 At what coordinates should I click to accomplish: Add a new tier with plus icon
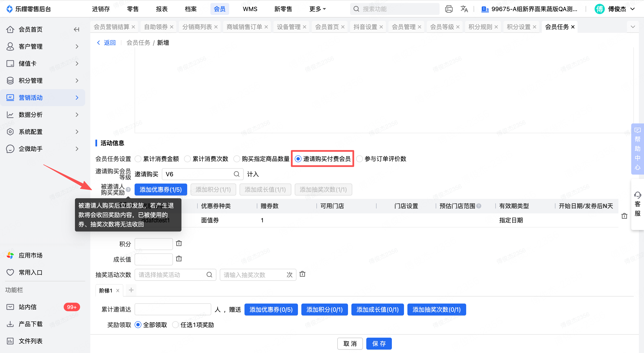point(131,290)
